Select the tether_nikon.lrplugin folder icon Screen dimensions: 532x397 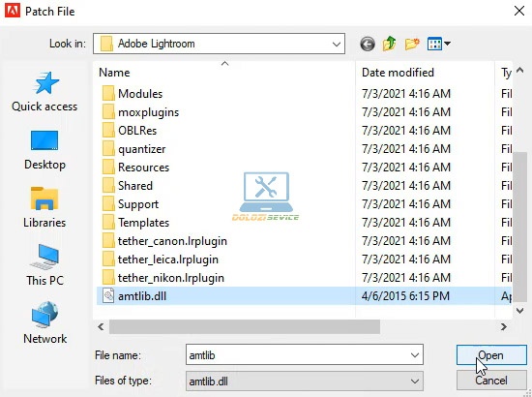click(108, 278)
